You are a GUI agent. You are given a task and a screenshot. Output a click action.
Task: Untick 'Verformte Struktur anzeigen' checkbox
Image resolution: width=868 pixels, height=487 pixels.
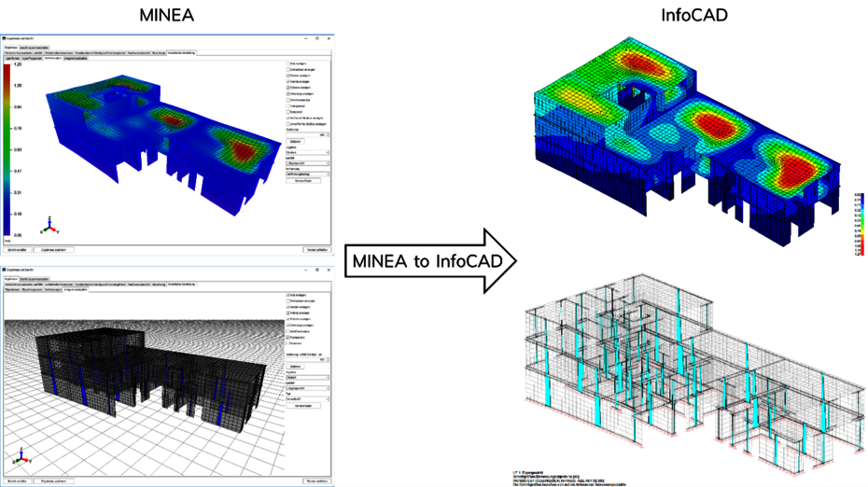pyautogui.click(x=287, y=118)
